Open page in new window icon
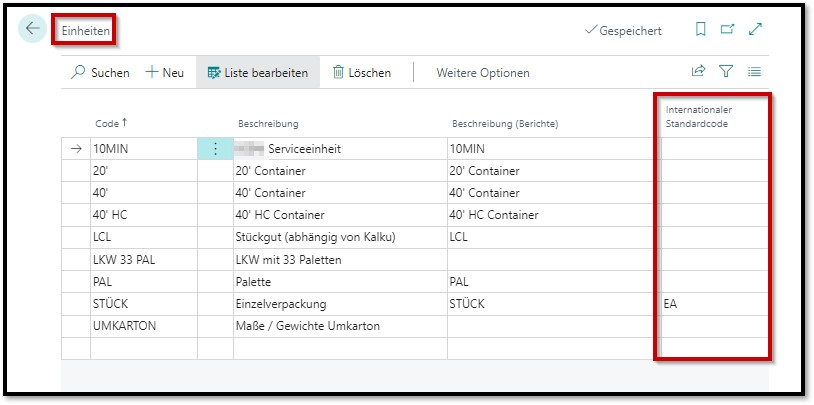Screen dimensions: 814x405 [x=728, y=30]
